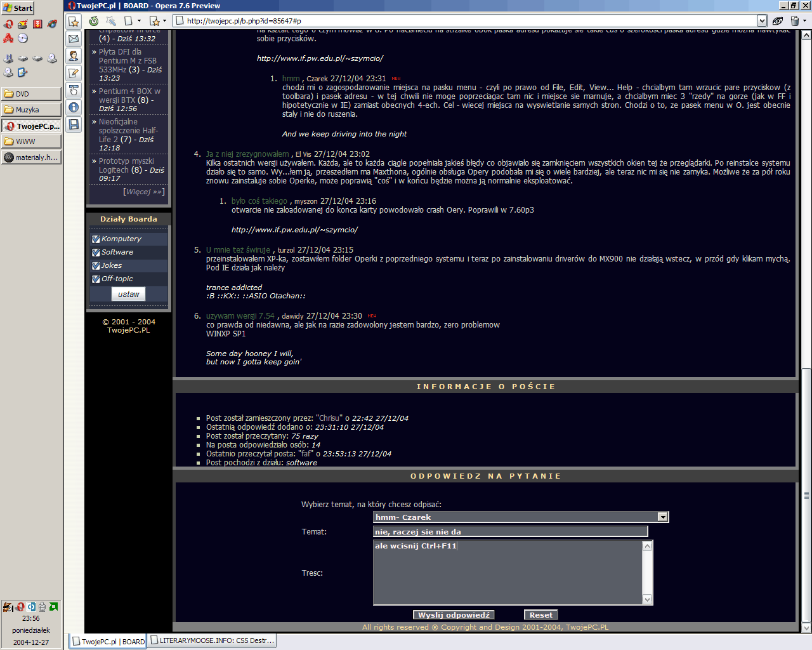Click the eye icon beside address bar
The image size is (812, 650).
pyautogui.click(x=778, y=21)
